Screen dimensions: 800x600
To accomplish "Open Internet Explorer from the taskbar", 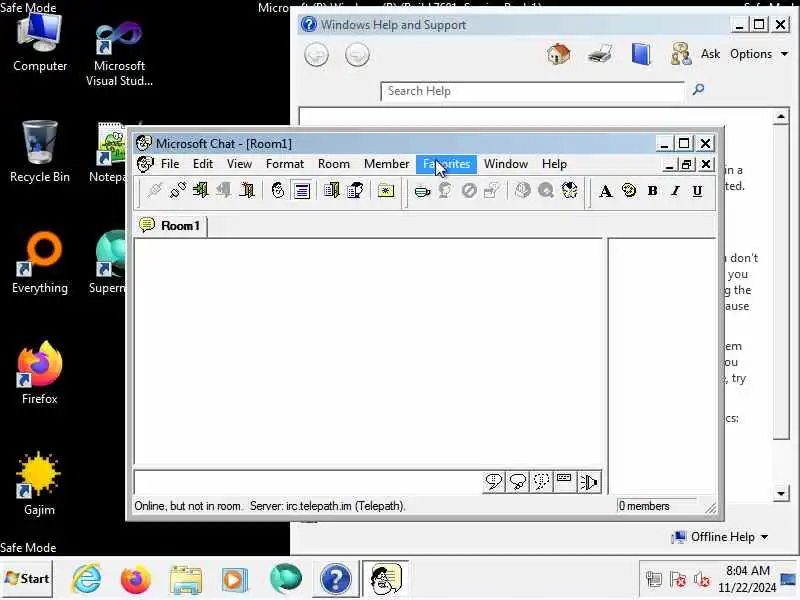I will (x=87, y=579).
